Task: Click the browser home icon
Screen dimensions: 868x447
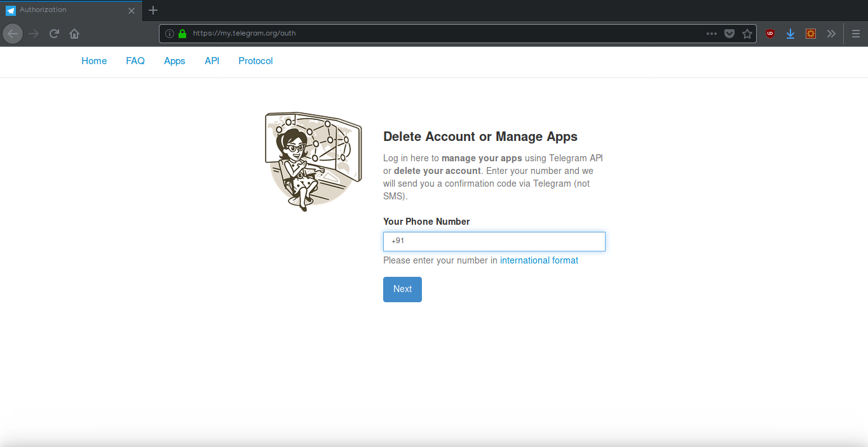Action: (x=74, y=33)
